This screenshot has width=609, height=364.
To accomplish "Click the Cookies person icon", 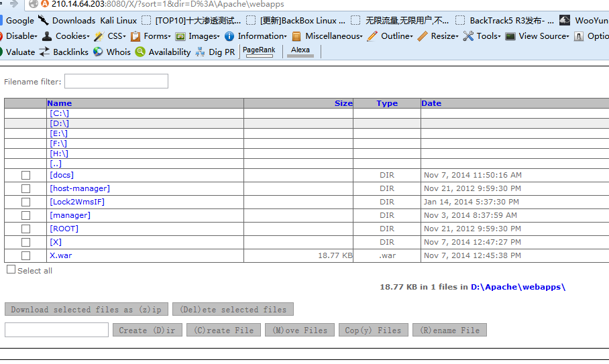I will point(47,36).
